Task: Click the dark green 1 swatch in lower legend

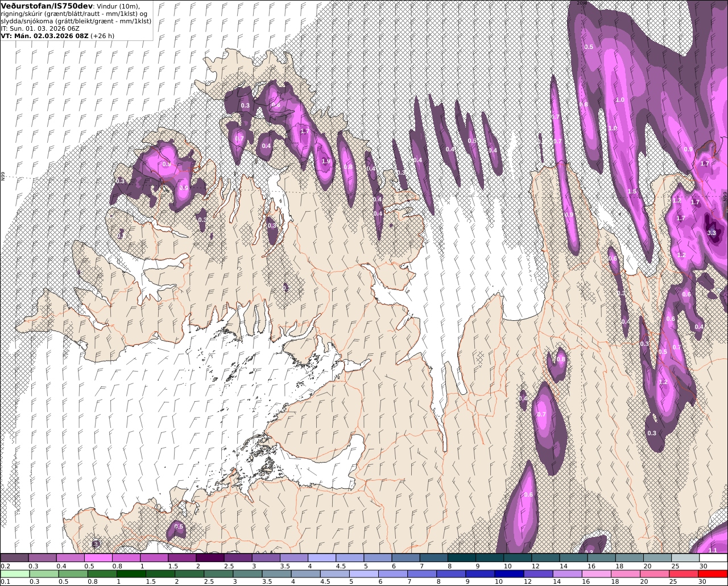Action: [x=126, y=574]
